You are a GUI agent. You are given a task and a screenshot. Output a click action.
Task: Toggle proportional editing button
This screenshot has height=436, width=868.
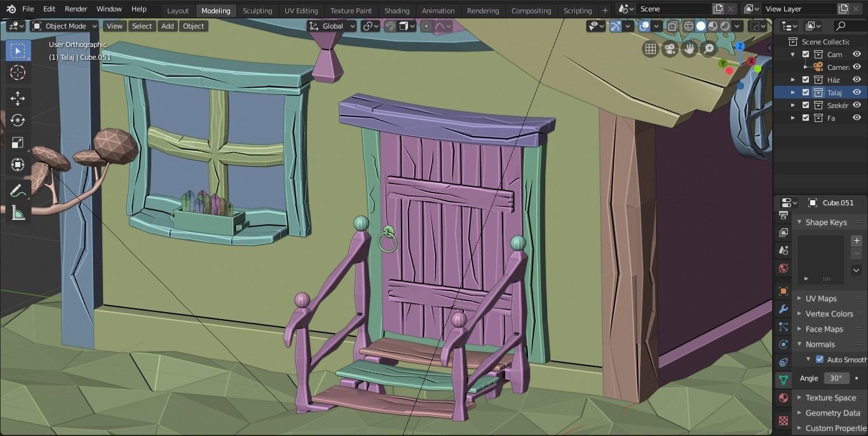(426, 26)
